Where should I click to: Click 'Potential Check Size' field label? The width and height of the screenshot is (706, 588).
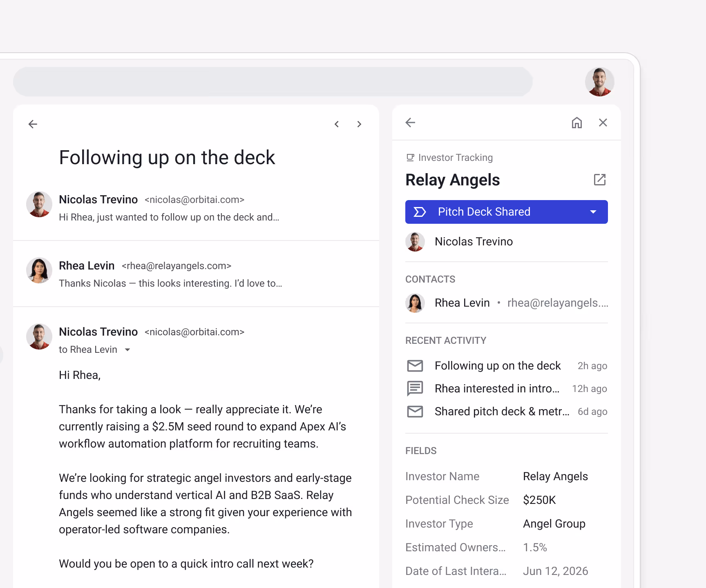[x=457, y=500]
